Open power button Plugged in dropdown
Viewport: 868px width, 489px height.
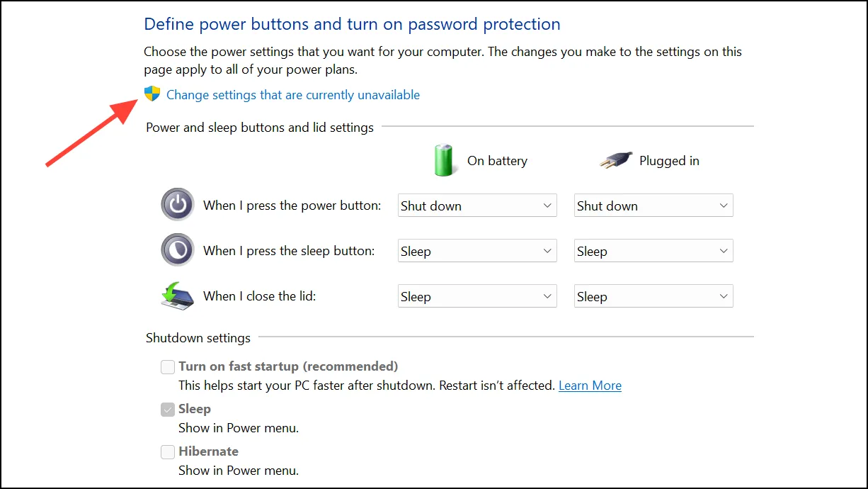653,206
